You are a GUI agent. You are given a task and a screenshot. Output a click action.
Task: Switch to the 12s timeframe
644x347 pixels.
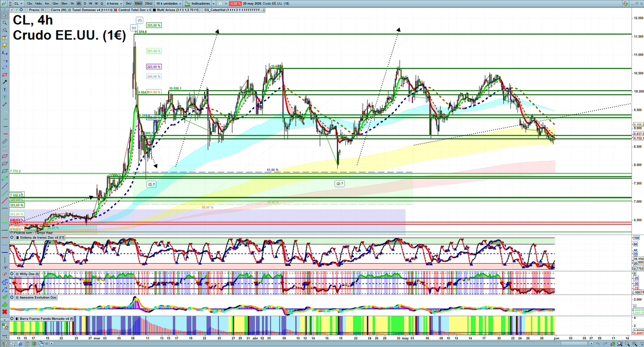pyautogui.click(x=29, y=4)
